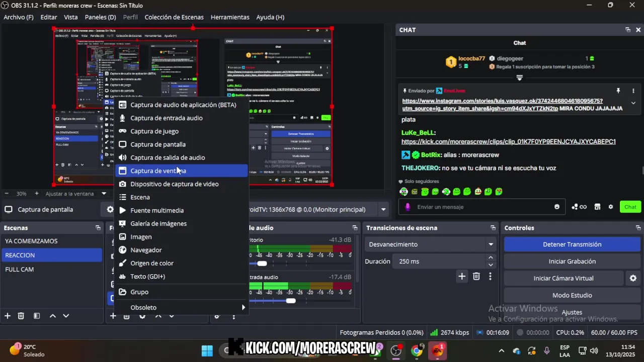Image resolution: width=644 pixels, height=362 pixels.
Task: Open the chat shop icon
Action: click(x=597, y=207)
